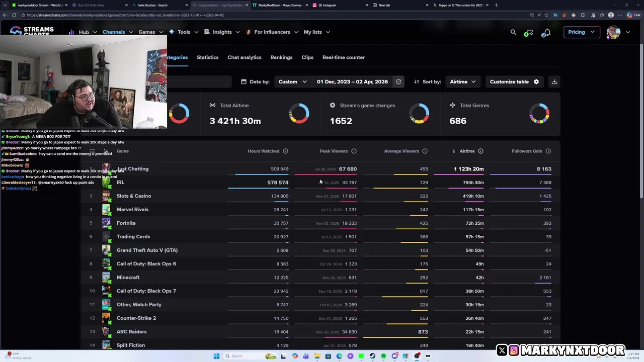Expand the For Influencers menu
Screen dimensions: 644x362
pos(272,32)
